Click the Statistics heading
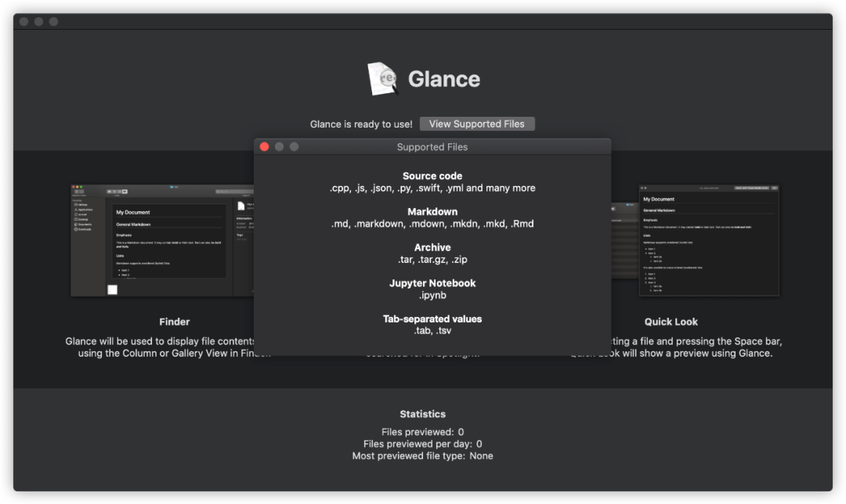Image resolution: width=846 pixels, height=504 pixels. 422,414
